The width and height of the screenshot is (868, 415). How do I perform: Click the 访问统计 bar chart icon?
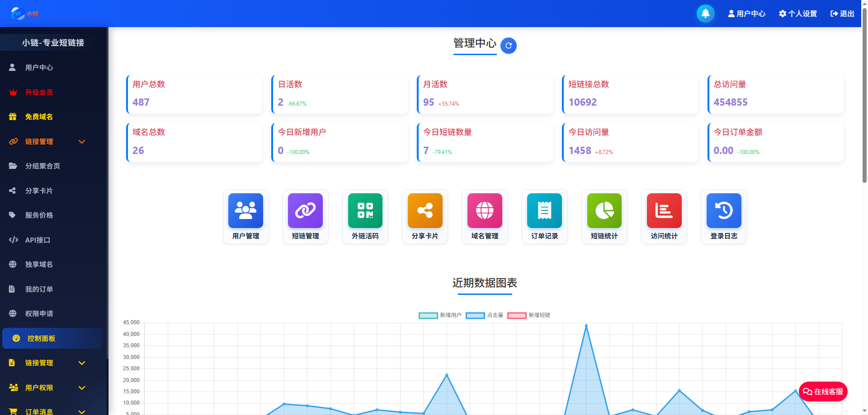coord(663,217)
